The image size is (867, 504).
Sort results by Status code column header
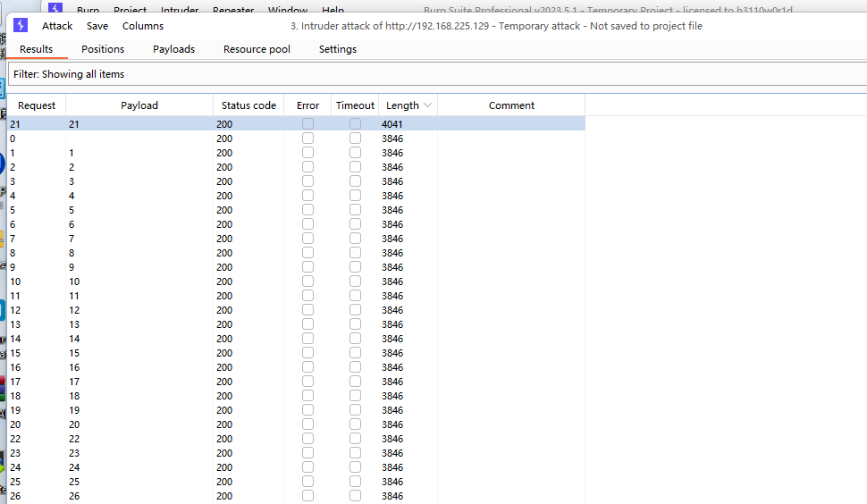(248, 105)
